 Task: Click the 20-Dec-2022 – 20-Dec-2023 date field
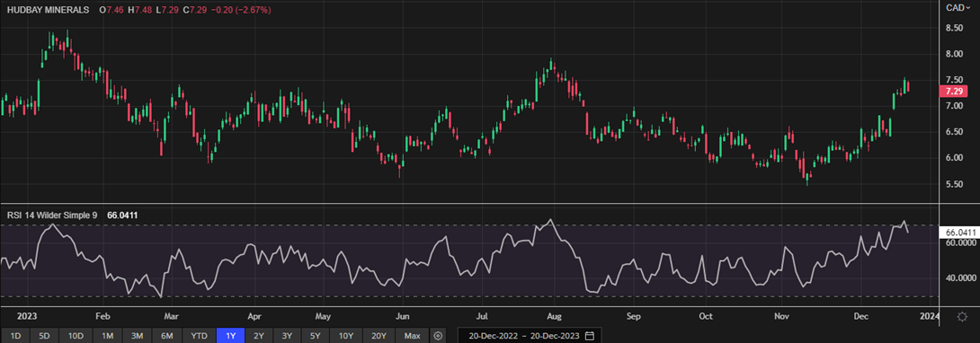pos(530,336)
